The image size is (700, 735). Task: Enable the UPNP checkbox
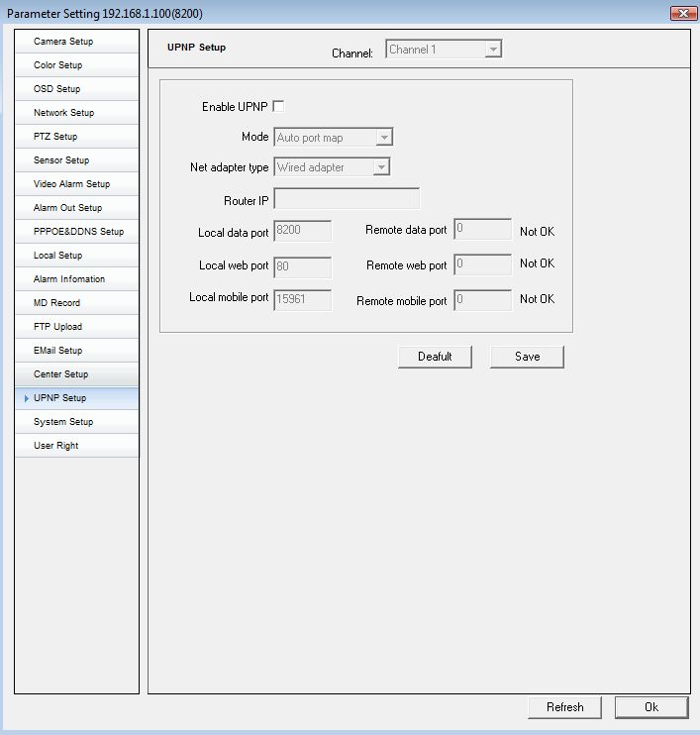point(278,107)
